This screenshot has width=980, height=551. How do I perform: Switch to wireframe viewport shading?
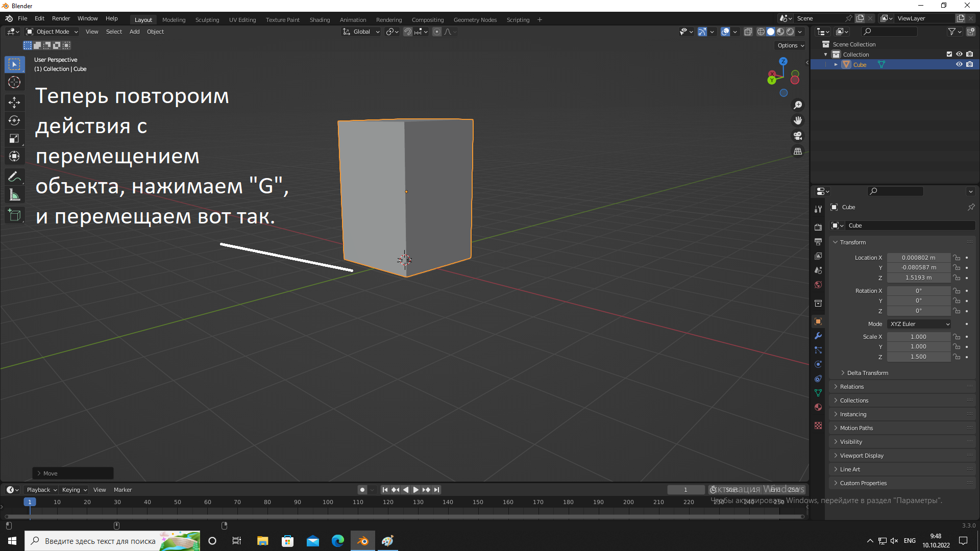(761, 32)
